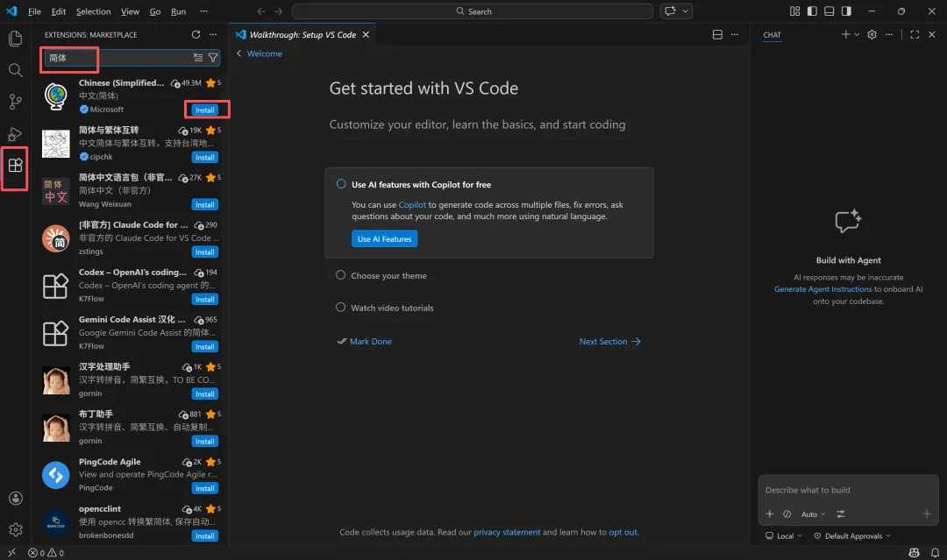This screenshot has height=560, width=947.
Task: Select the 'Choose your theme' step
Action: click(388, 275)
